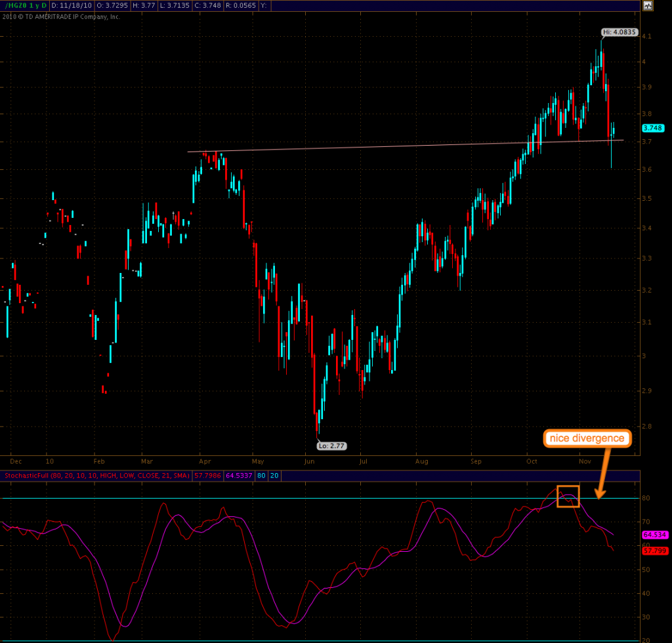This screenshot has width=672, height=643.
Task: Click the orange rectangle on the stochastic peak
Action: 568,496
